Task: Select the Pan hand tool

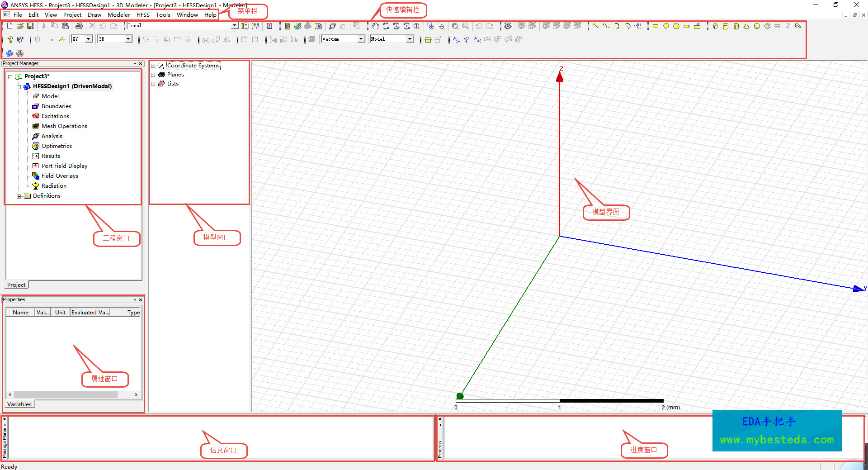Action: (375, 26)
